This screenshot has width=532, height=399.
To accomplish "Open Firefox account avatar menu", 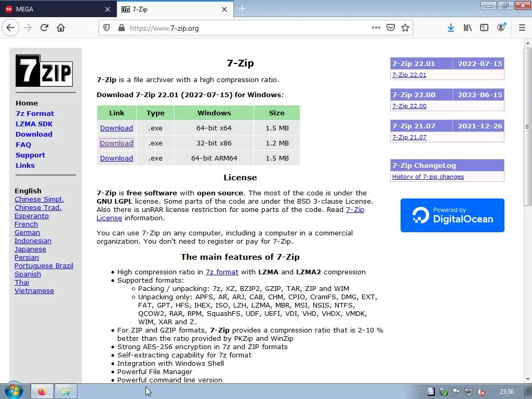I will coord(501,28).
